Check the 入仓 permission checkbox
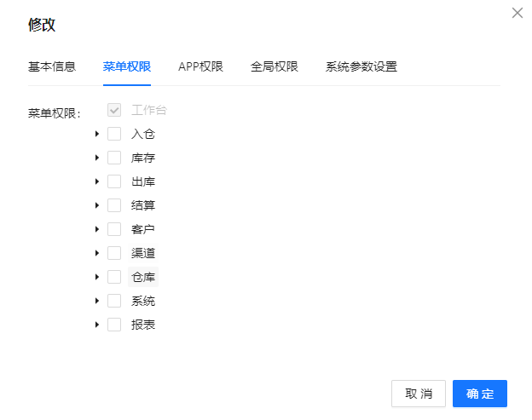The height and width of the screenshot is (420, 532). [114, 134]
